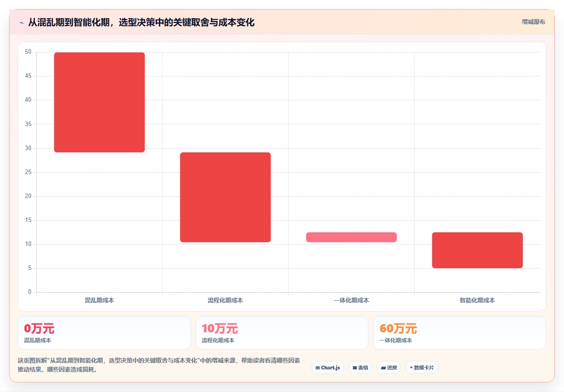
Task: Click the pink 一体化期成本 waterfall bar
Action: (351, 237)
